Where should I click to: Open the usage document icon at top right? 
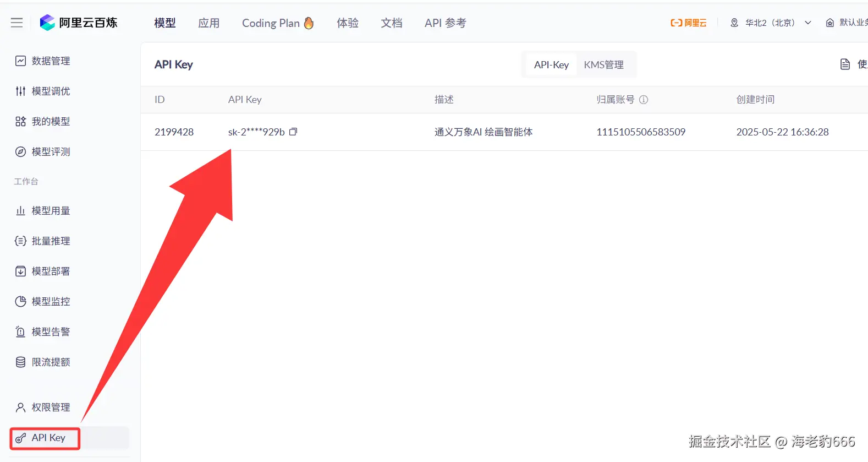tap(845, 64)
